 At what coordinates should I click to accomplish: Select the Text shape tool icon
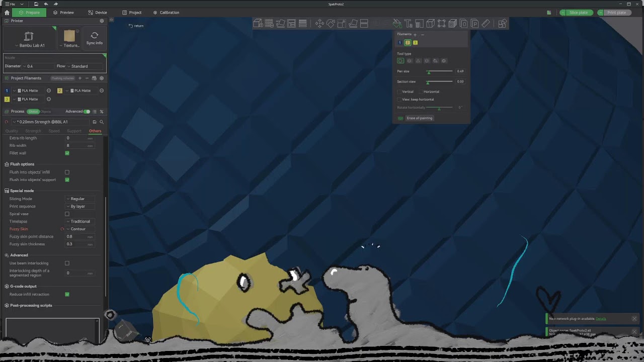pos(408,23)
